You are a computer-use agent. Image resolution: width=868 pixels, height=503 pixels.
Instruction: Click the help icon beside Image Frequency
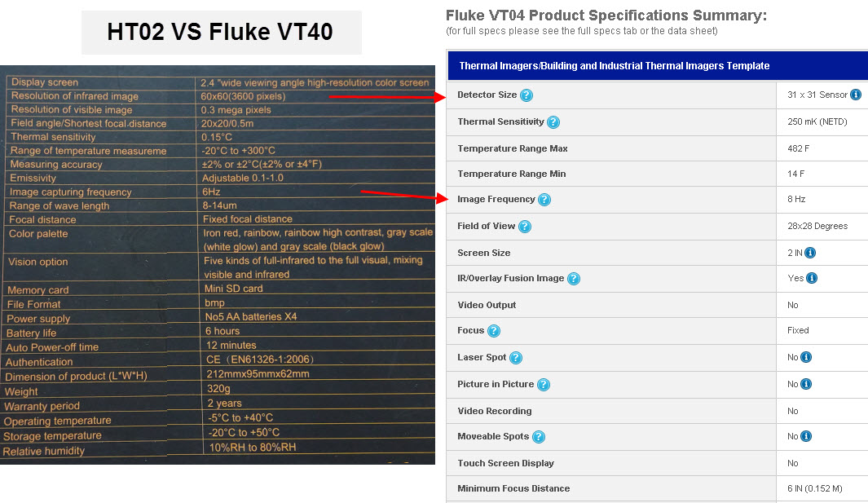[x=544, y=200]
